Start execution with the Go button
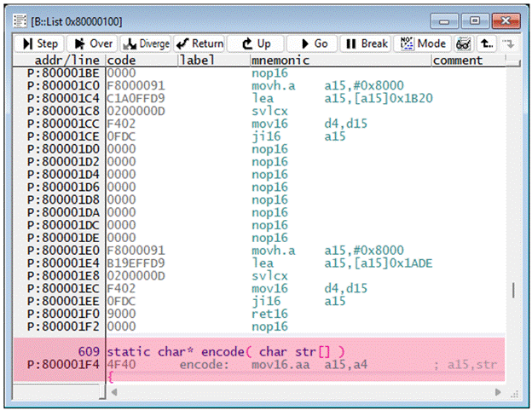Image resolution: width=532 pixels, height=410 pixels. click(x=311, y=43)
